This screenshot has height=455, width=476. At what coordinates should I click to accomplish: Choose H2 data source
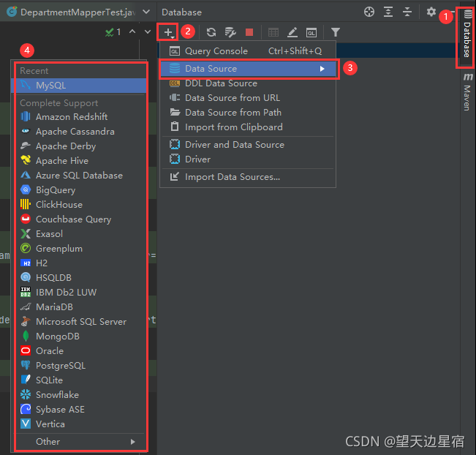(79, 263)
